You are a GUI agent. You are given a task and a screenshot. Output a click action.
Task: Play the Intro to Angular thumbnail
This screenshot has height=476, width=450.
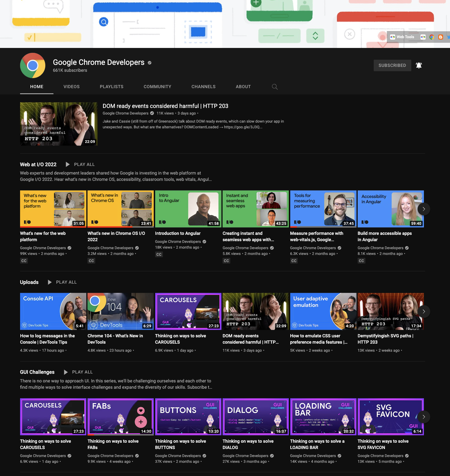coord(188,209)
